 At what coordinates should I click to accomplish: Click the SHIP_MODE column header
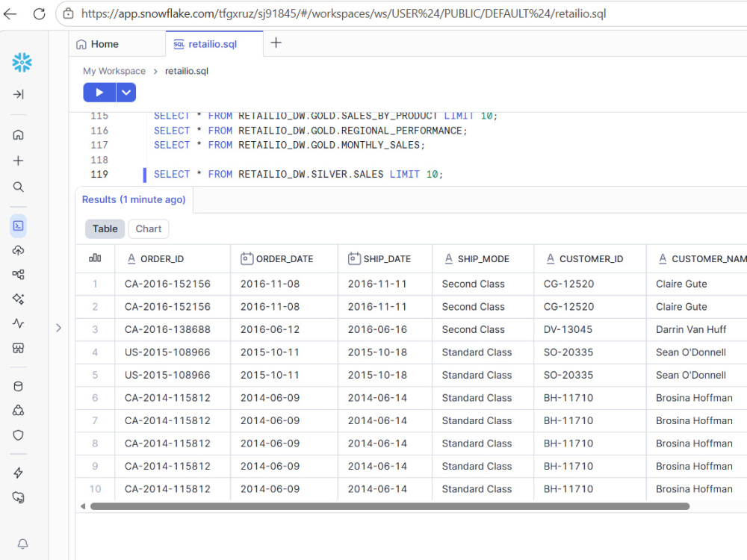pyautogui.click(x=483, y=258)
